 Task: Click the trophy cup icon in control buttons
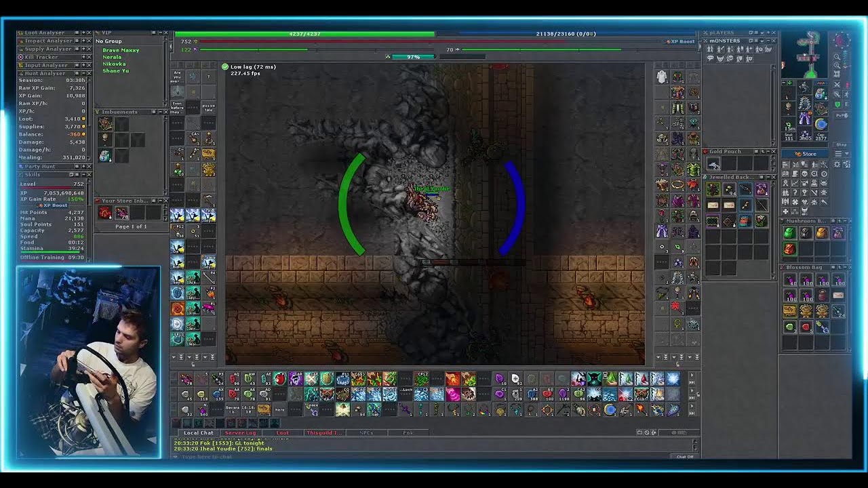tap(804, 192)
